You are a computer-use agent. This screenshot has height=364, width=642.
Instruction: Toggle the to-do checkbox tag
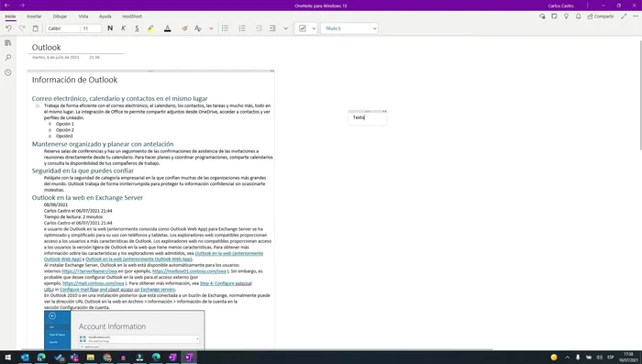[x=303, y=28]
